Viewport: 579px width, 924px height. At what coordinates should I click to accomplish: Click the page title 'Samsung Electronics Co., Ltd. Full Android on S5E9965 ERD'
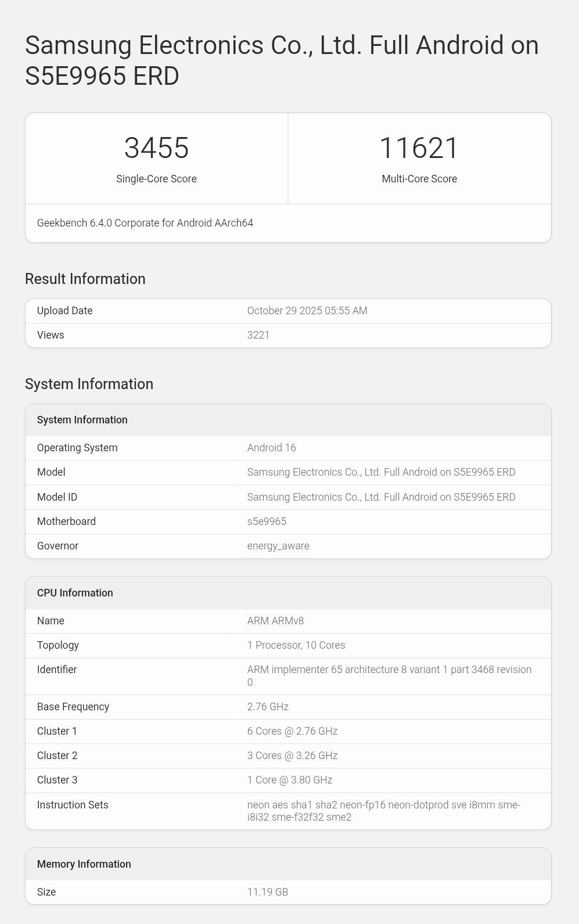pyautogui.click(x=282, y=60)
